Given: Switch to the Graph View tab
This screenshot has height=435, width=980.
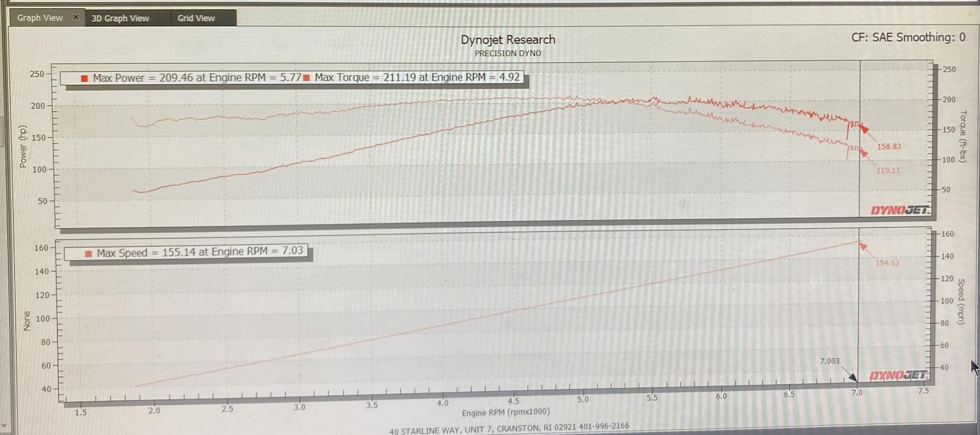Looking at the screenshot, I should 40,18.
